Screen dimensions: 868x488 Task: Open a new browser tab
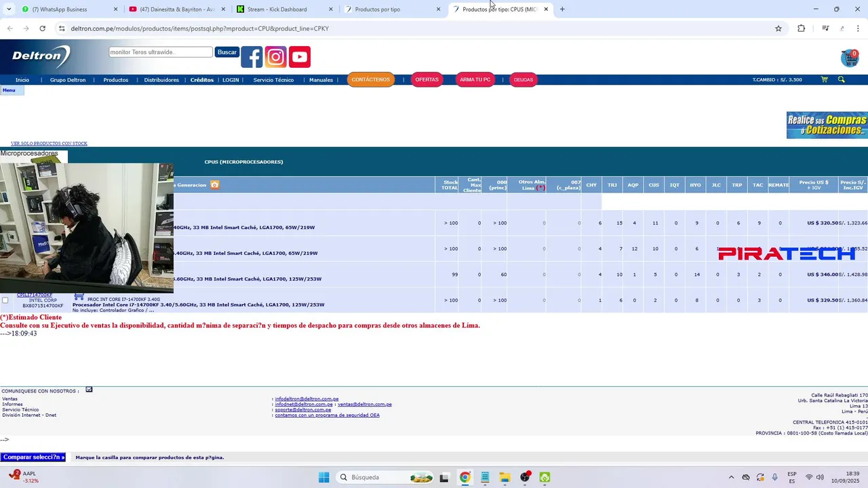click(562, 9)
